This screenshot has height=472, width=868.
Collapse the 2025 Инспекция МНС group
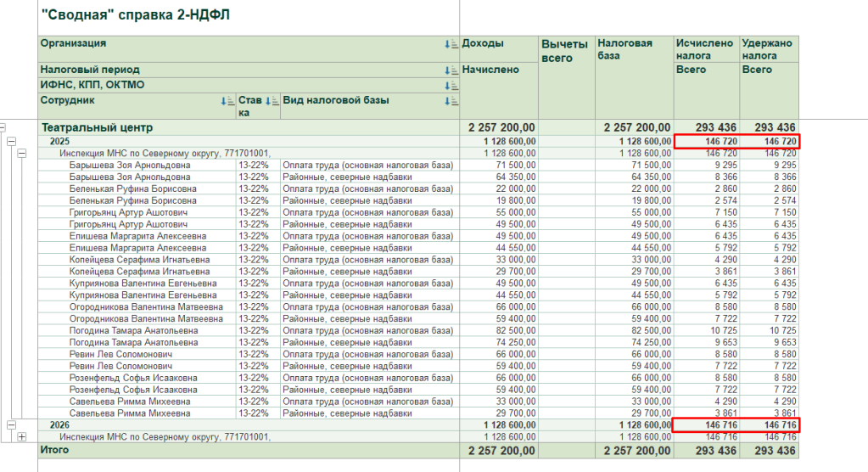coord(21,154)
